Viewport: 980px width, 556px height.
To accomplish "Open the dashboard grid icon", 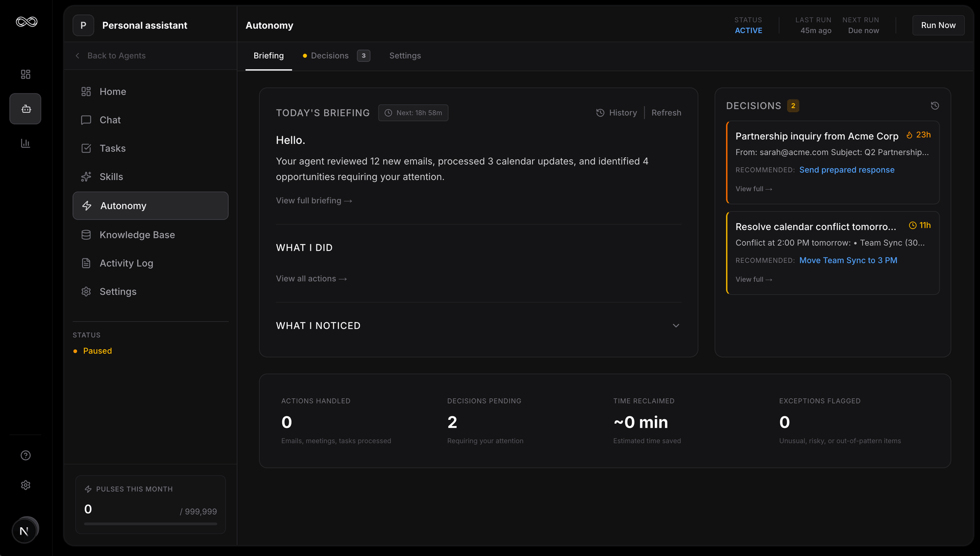I will pos(25,74).
